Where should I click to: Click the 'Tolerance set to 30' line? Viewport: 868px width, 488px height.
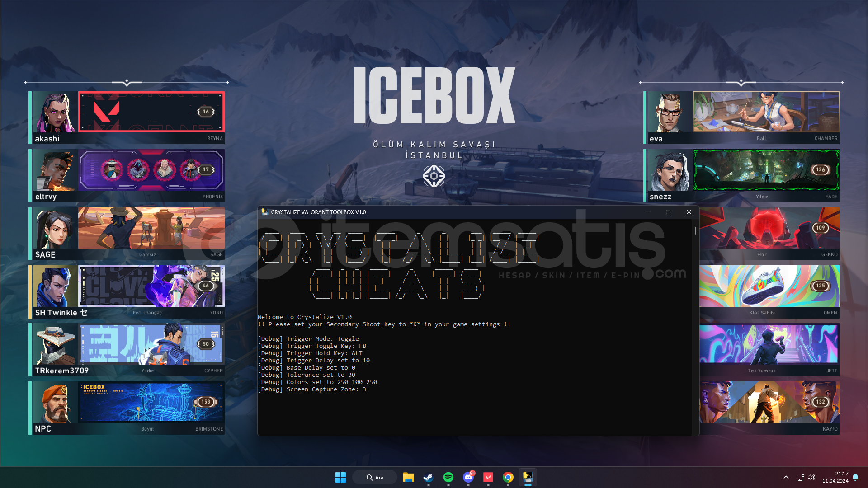pos(307,375)
